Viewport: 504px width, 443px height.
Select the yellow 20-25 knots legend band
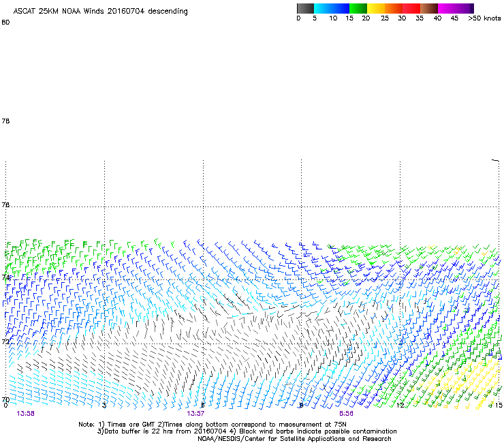tap(376, 8)
